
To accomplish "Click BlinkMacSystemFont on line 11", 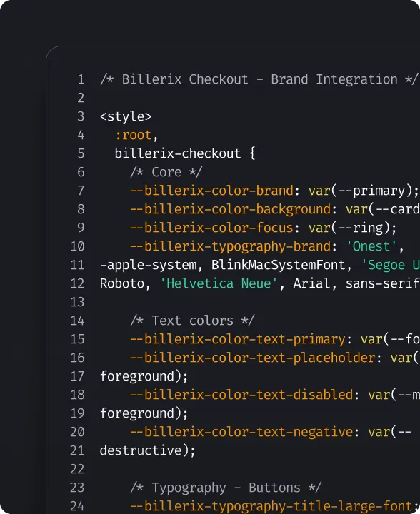I will [x=279, y=265].
